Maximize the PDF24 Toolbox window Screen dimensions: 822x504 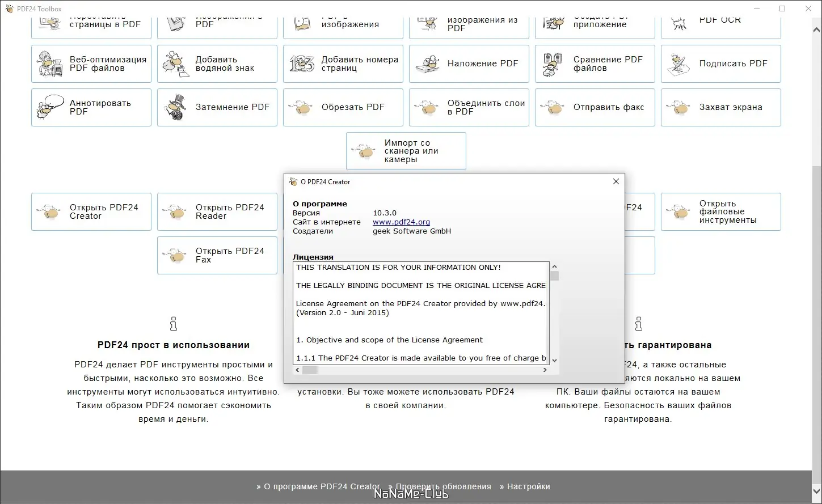782,9
